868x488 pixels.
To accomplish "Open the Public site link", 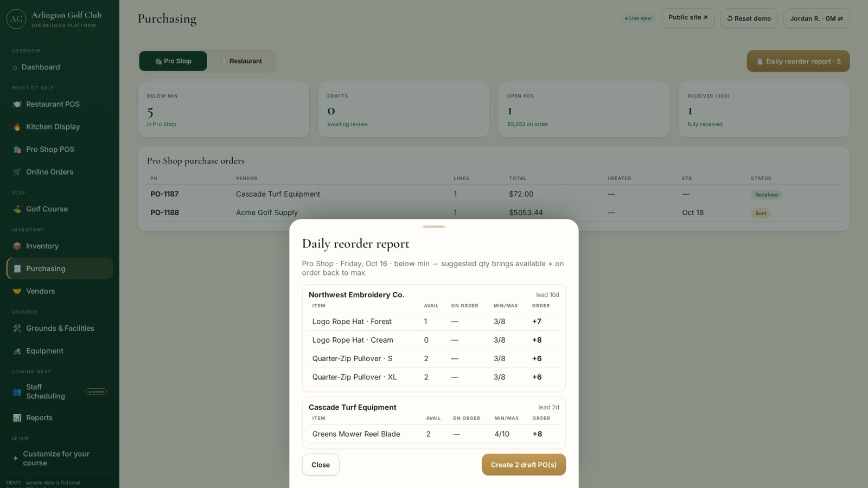I will (x=688, y=18).
